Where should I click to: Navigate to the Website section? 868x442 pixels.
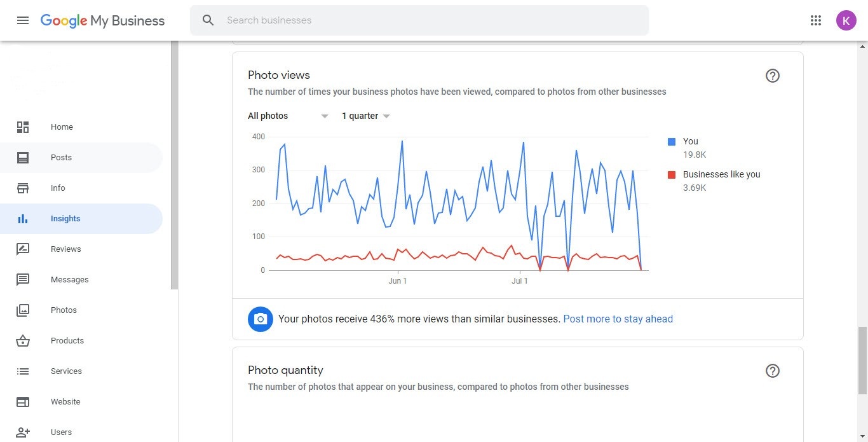[65, 402]
